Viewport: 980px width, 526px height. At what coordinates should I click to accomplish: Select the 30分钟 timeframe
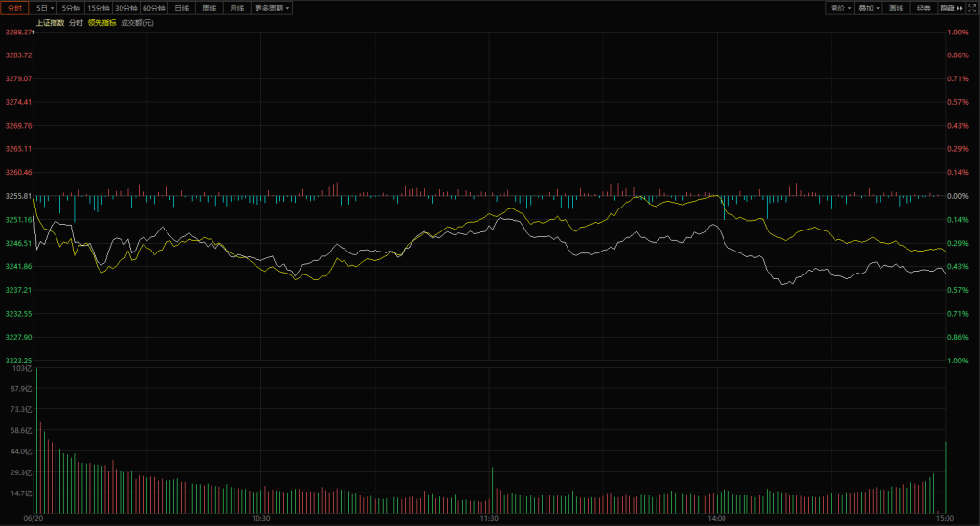point(126,8)
